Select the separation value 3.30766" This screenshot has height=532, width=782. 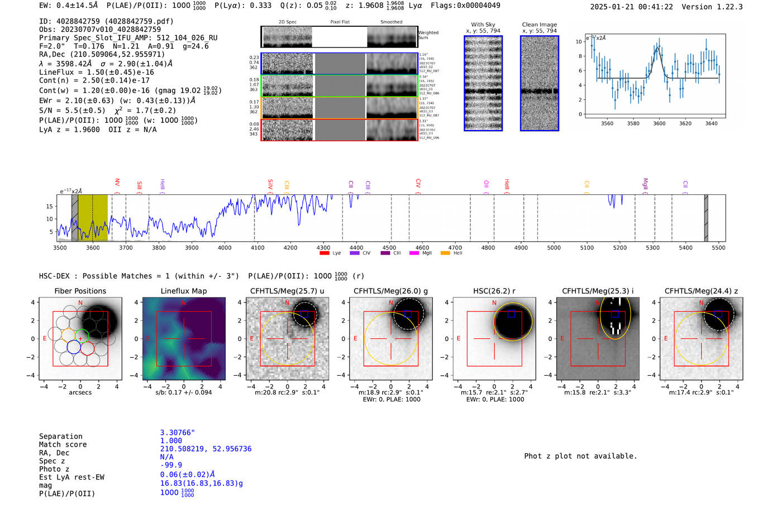[178, 433]
